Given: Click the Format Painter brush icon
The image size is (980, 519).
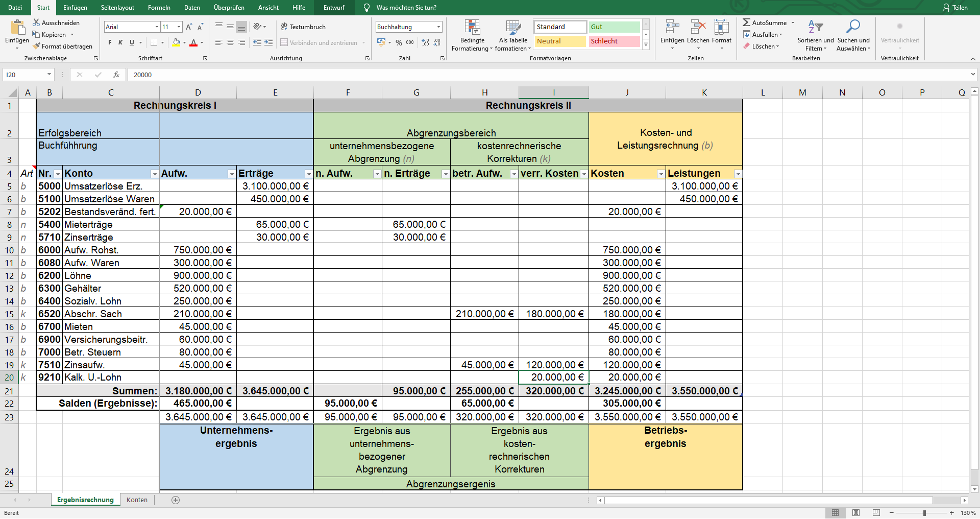Looking at the screenshot, I should [x=37, y=46].
